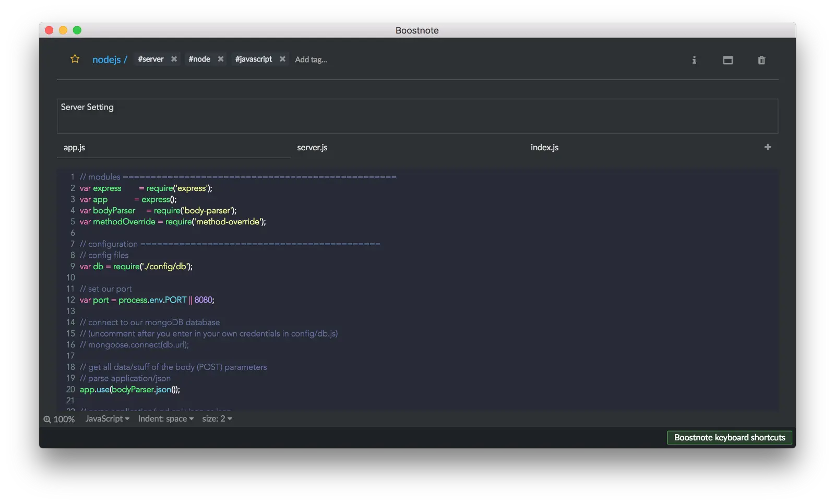The image size is (835, 504).
Task: Click the zoom magnifier icon at 100%
Action: 47,419
